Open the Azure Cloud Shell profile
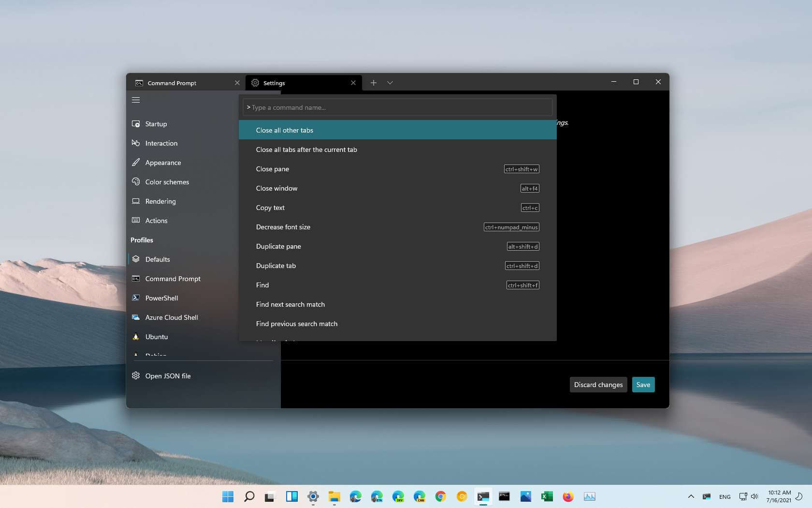Image resolution: width=812 pixels, height=508 pixels. (171, 317)
